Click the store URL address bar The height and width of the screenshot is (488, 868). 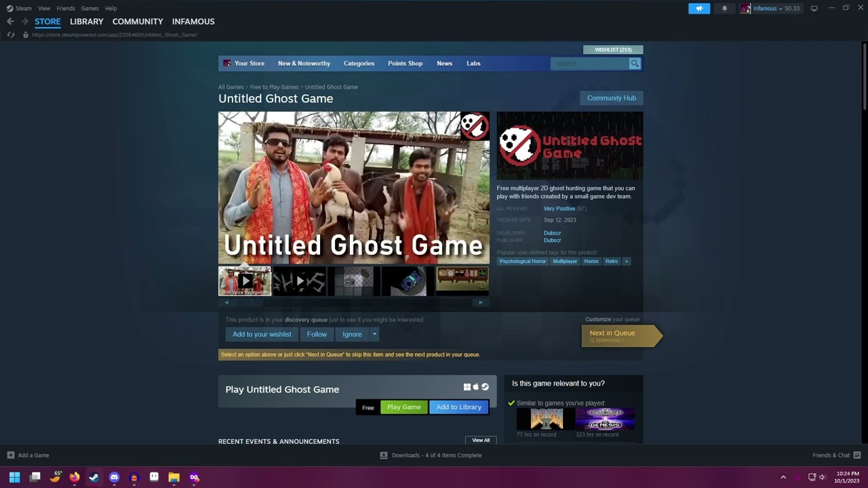click(x=114, y=35)
